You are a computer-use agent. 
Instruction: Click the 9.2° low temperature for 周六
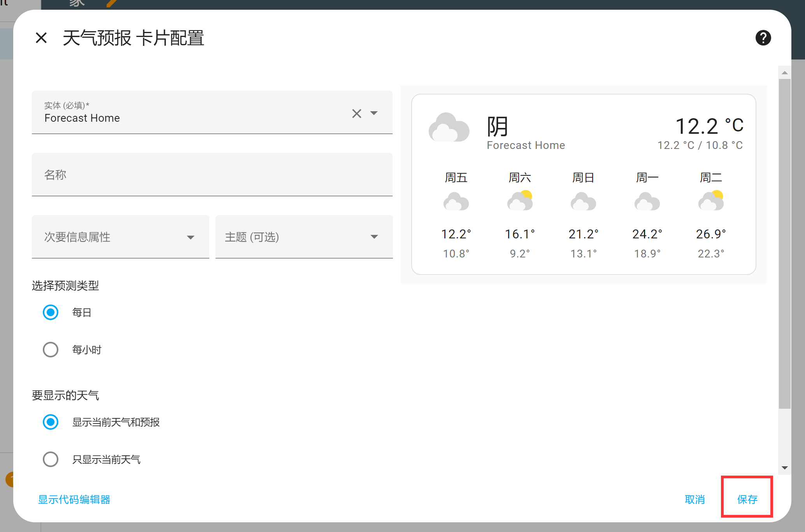click(520, 254)
